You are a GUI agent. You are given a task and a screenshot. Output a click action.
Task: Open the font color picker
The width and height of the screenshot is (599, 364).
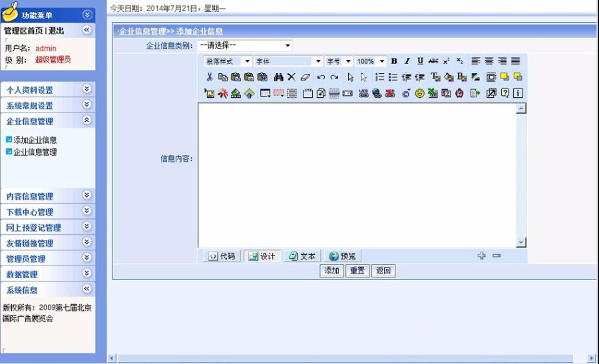coord(435,77)
